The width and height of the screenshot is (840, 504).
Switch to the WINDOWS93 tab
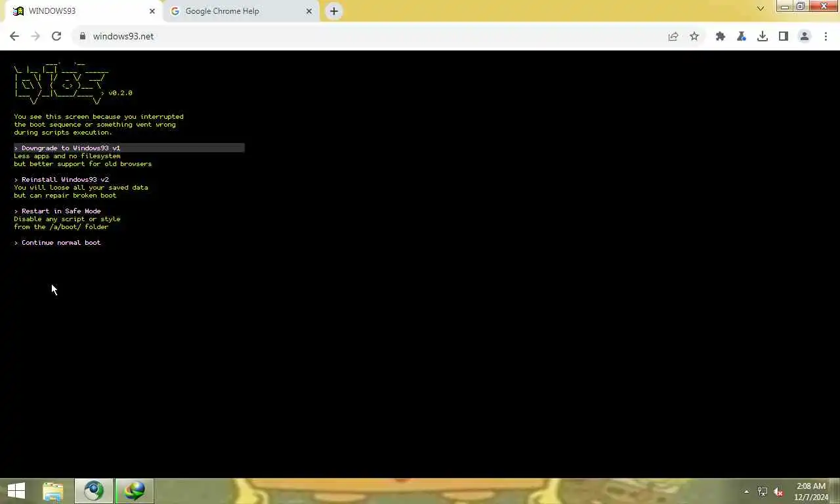point(81,11)
